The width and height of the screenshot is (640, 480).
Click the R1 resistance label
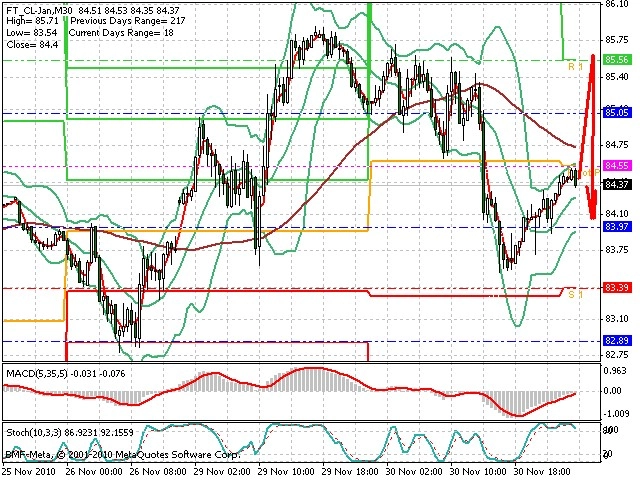pos(575,66)
